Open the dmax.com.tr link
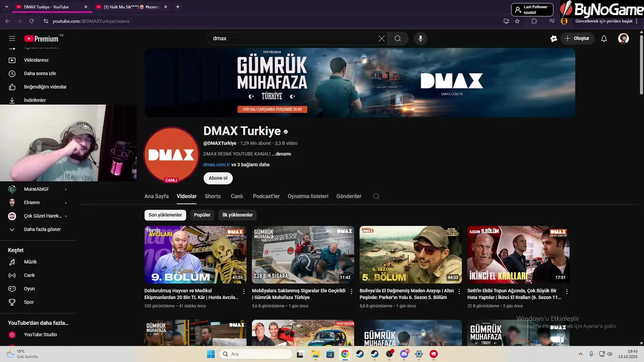 pos(216,164)
